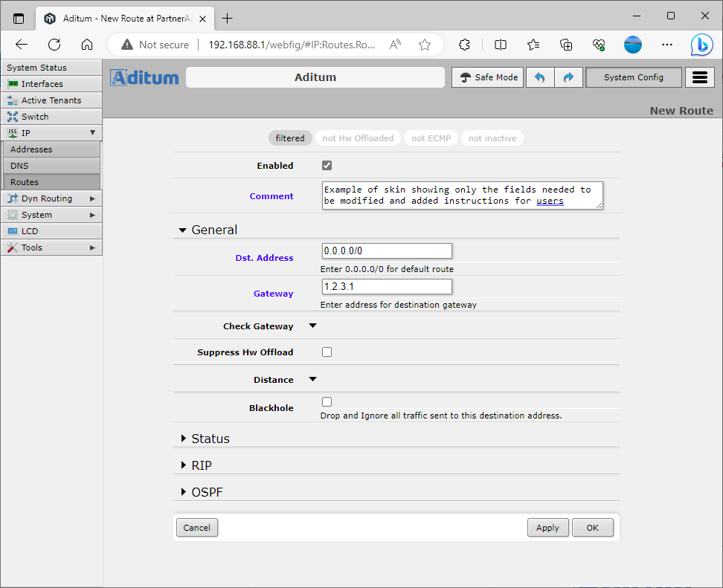Open the Check Gateway dropdown
The width and height of the screenshot is (723, 588).
pos(312,326)
